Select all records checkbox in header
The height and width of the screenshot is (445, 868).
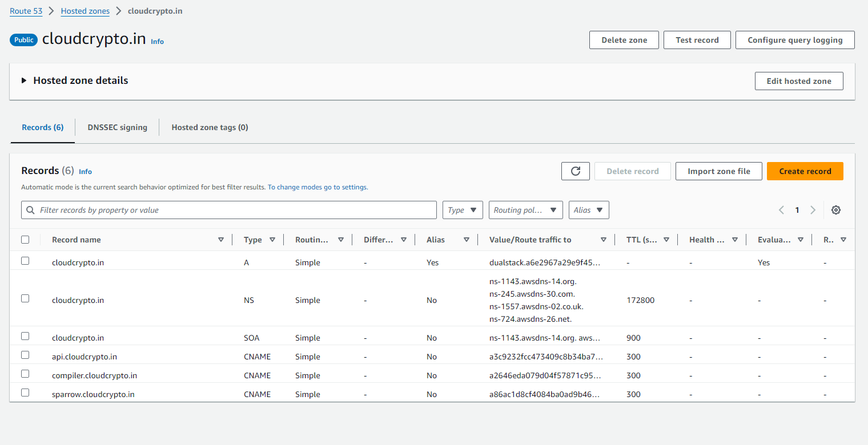[x=25, y=240]
